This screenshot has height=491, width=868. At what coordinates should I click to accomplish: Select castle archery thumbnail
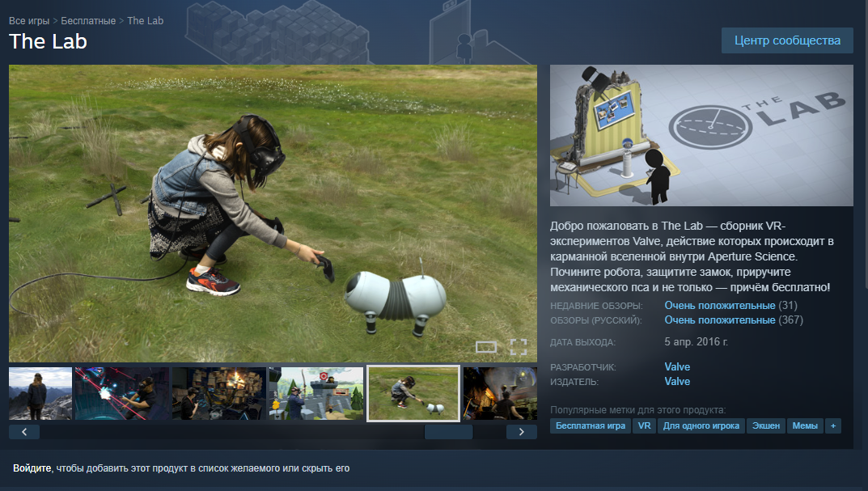tap(316, 394)
